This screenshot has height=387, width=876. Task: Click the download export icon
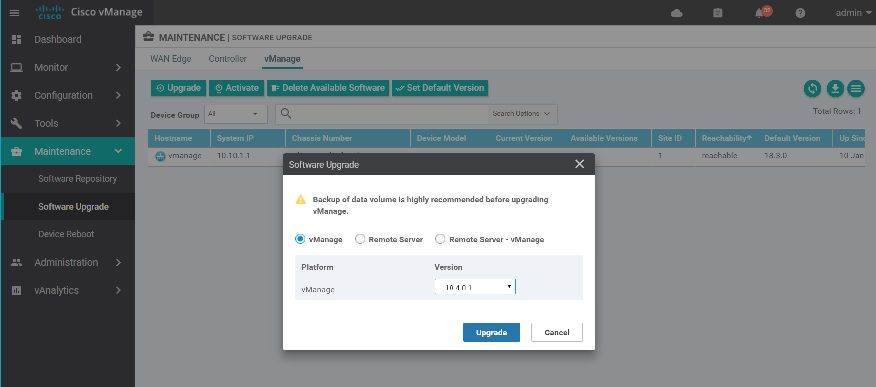tap(835, 88)
